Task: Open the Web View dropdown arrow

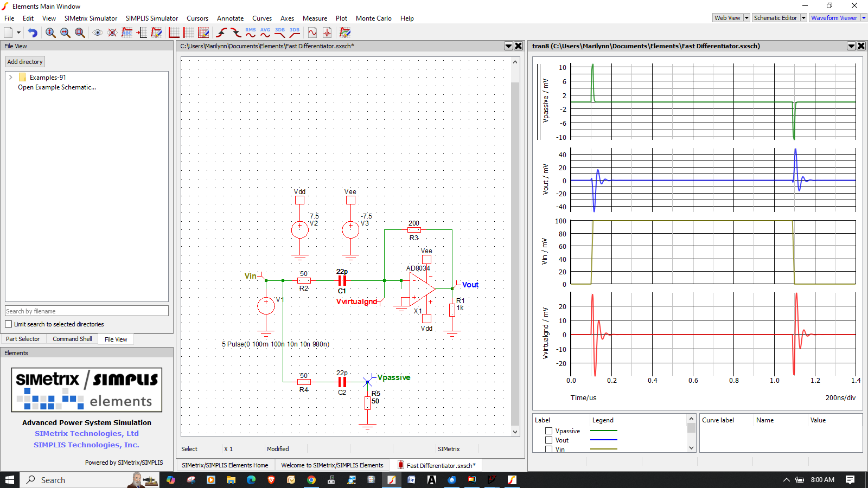Action: click(x=746, y=18)
